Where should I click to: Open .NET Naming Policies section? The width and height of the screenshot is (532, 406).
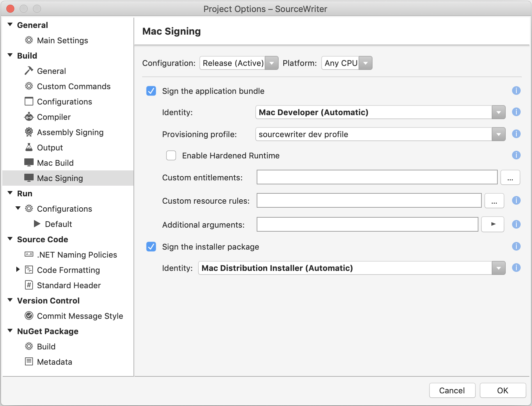(77, 255)
